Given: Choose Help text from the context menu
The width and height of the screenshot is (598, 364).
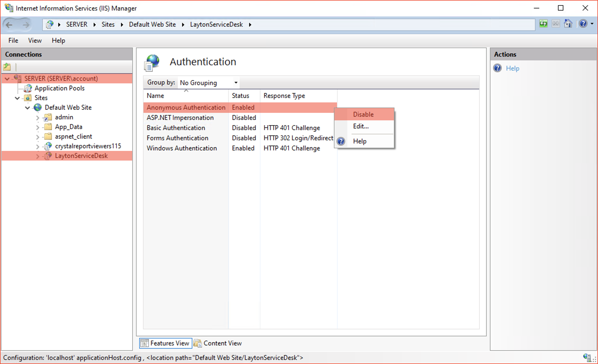Looking at the screenshot, I should pyautogui.click(x=360, y=141).
